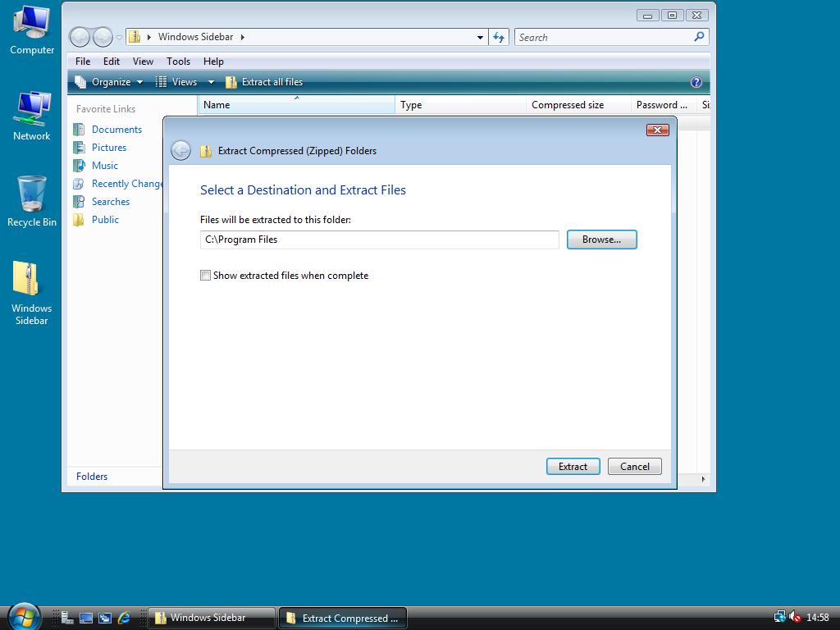The width and height of the screenshot is (840, 630).
Task: Open Edit menu
Action: [x=112, y=62]
